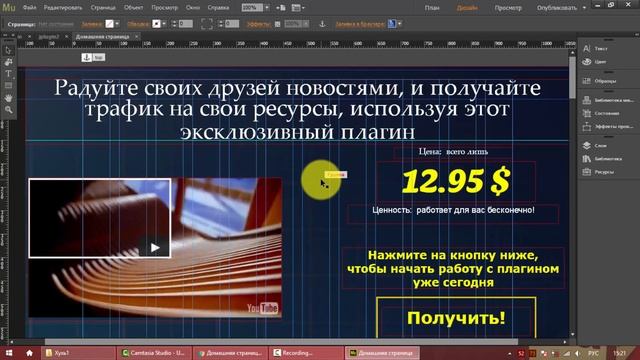
Task: Click the go-to-page icon beside zoom
Action: click(281, 8)
